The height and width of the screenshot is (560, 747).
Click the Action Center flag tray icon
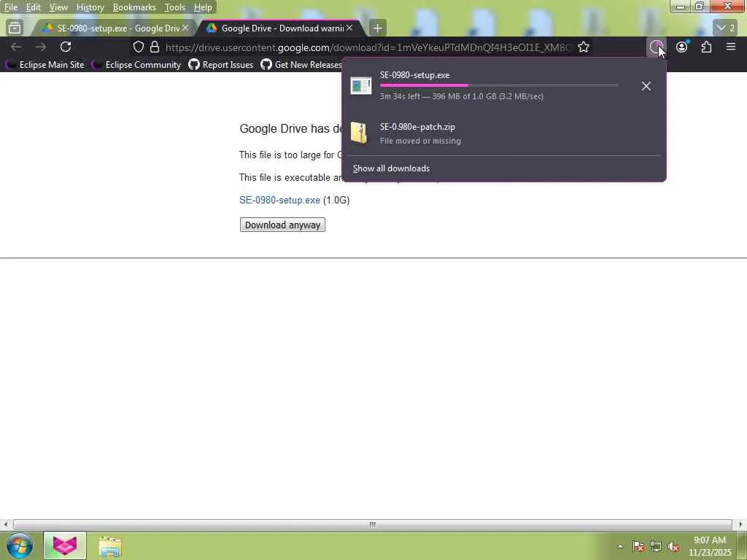coord(638,546)
